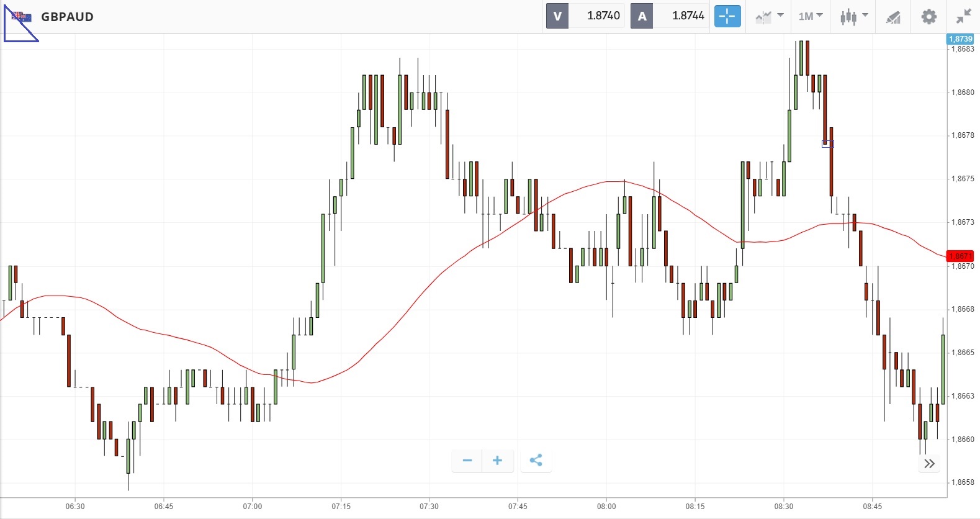
Task: Click the A buy button
Action: (x=642, y=16)
